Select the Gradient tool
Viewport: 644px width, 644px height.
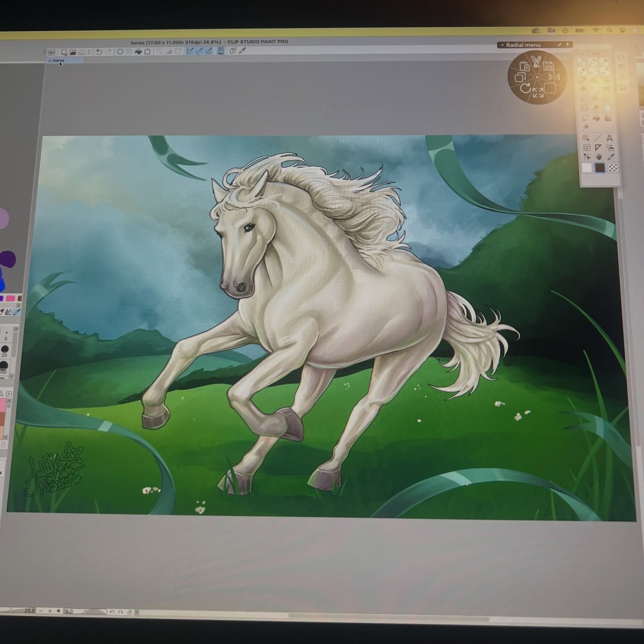[608, 118]
